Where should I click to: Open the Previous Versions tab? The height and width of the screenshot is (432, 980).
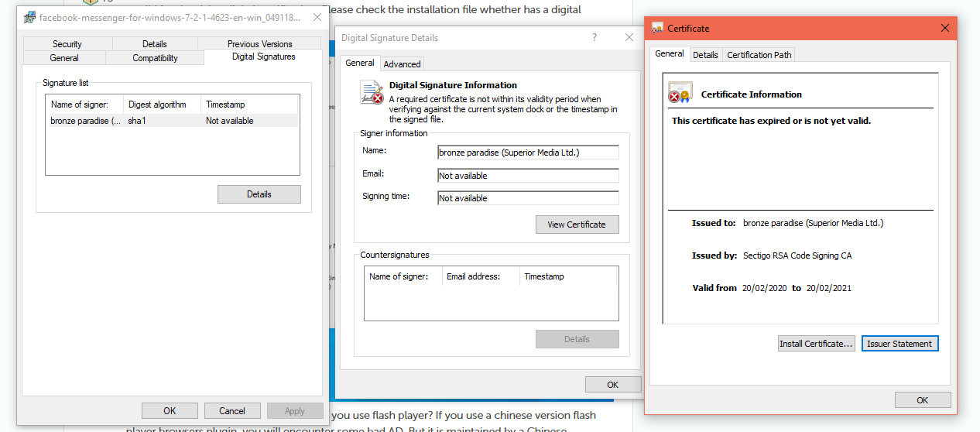click(259, 44)
